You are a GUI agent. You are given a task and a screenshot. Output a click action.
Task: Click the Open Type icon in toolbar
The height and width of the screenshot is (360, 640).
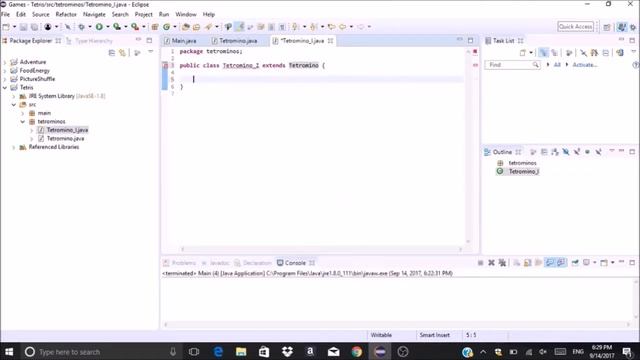(185, 27)
